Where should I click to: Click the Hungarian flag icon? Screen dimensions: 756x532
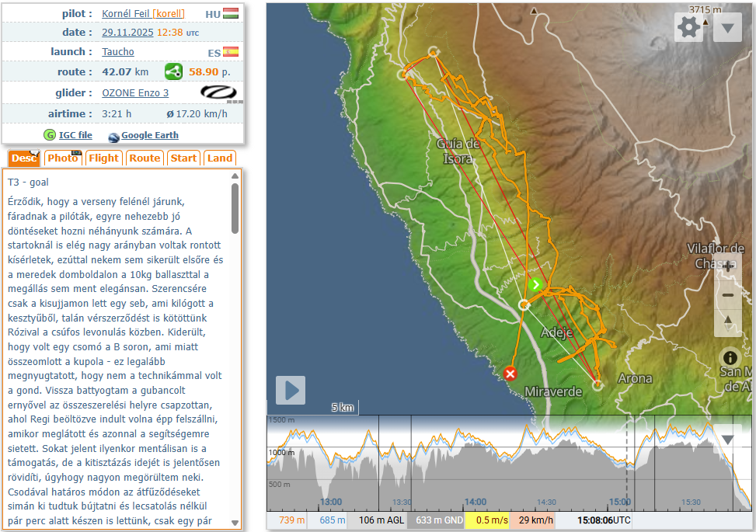(x=231, y=14)
